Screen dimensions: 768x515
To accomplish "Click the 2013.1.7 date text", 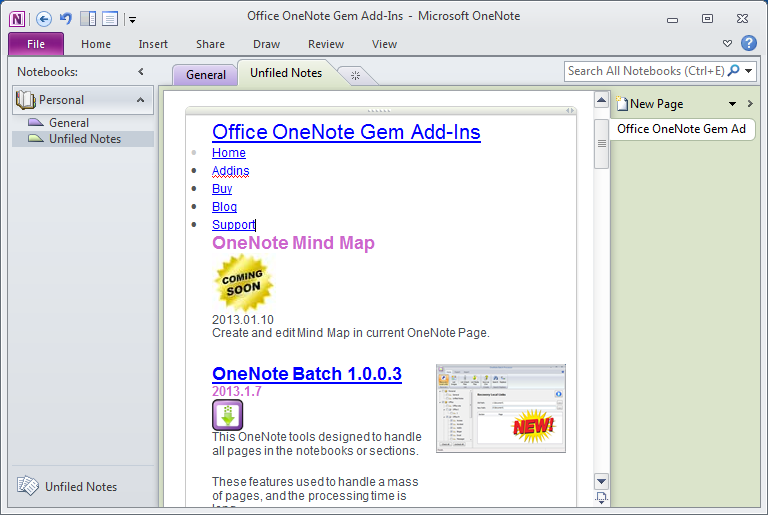I will click(x=237, y=392).
